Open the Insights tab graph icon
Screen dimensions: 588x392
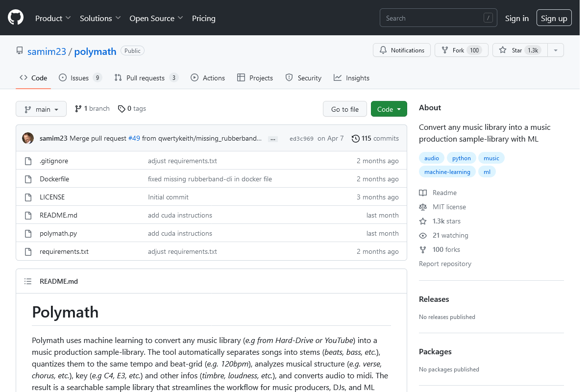[338, 77]
